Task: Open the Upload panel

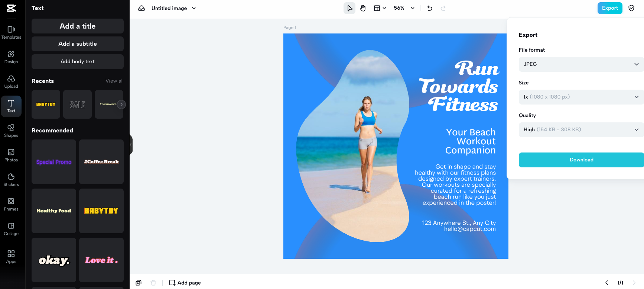Action: [11, 81]
